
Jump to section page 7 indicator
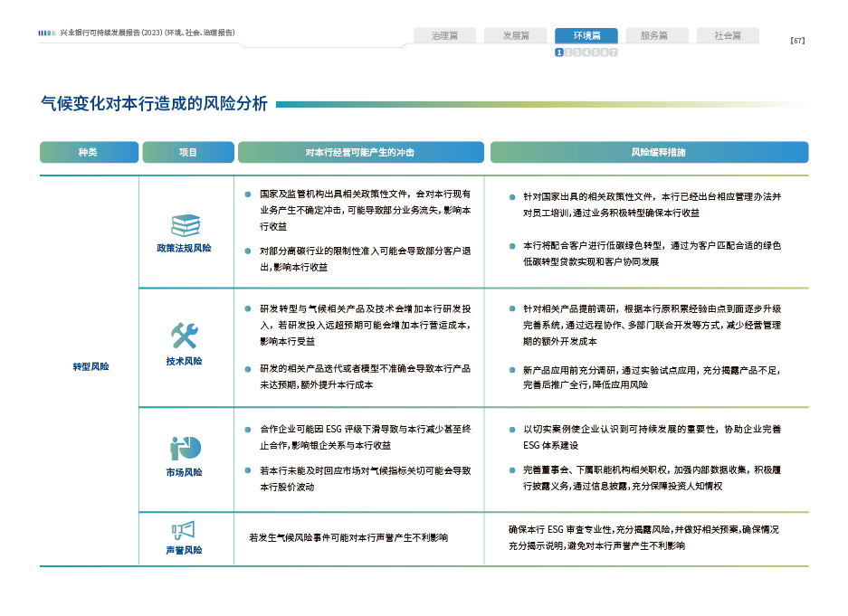coord(614,52)
